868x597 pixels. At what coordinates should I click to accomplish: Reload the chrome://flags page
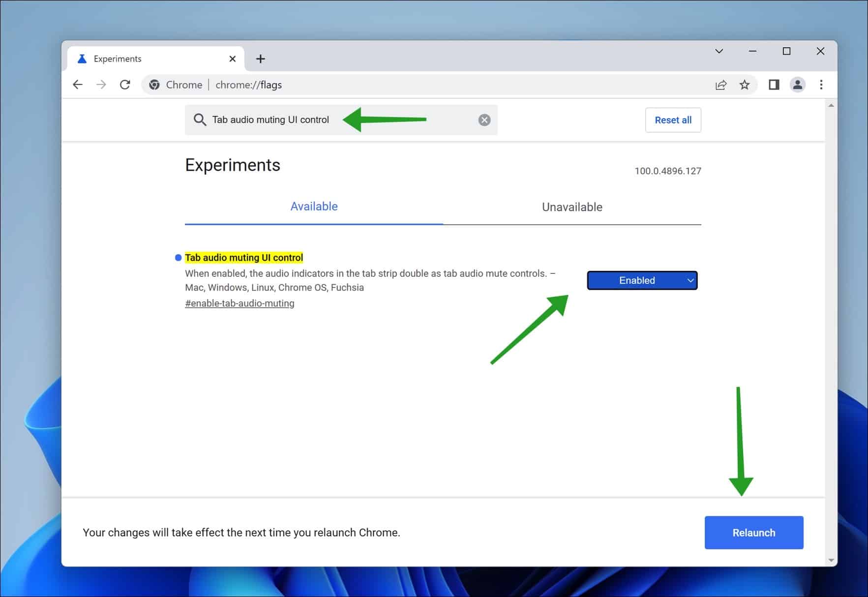pyautogui.click(x=125, y=84)
